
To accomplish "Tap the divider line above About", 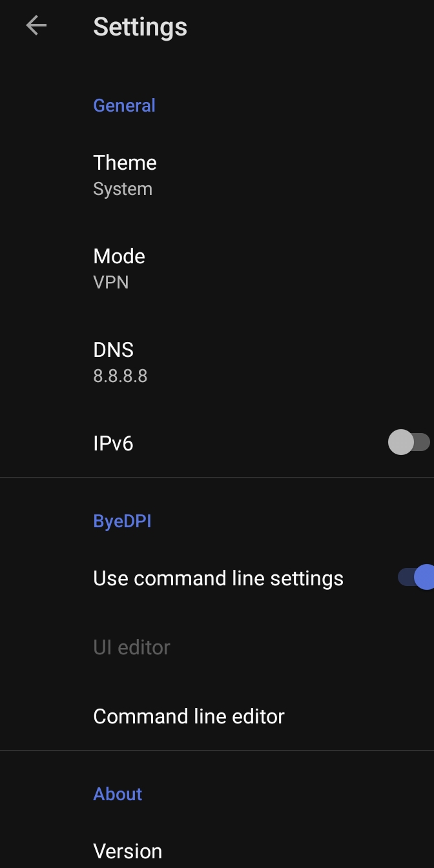I will click(217, 751).
